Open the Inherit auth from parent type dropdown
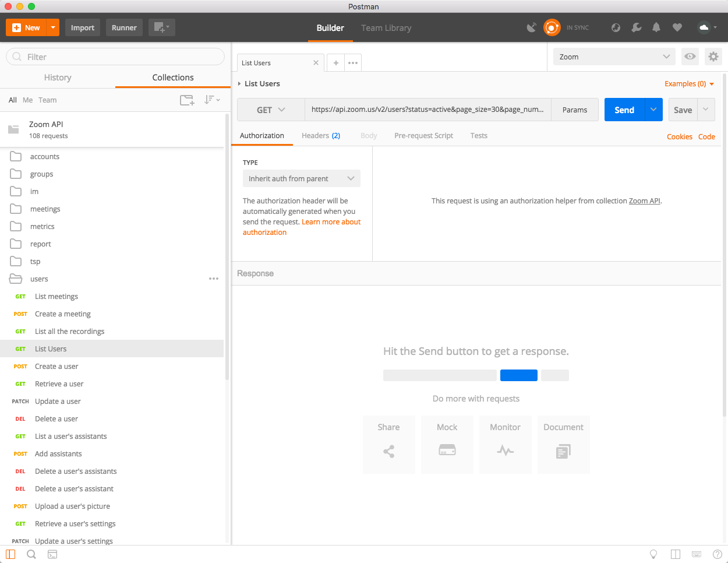The width and height of the screenshot is (728, 563). (x=301, y=178)
